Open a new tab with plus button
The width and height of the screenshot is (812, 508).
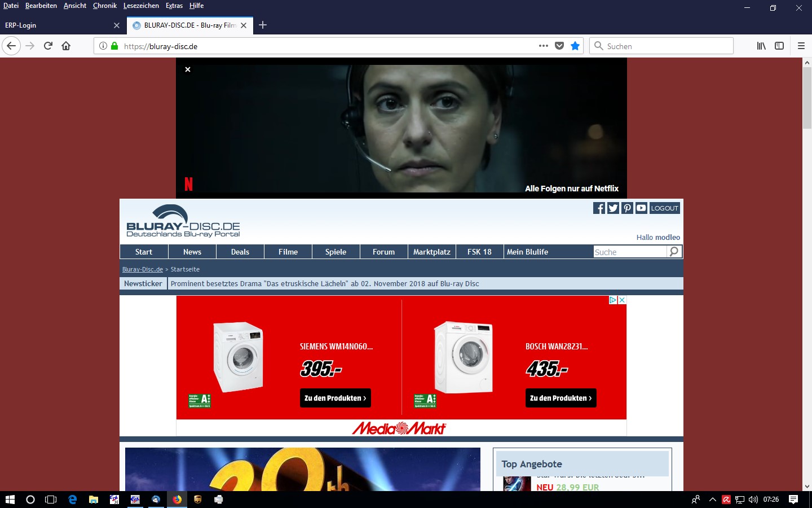coord(263,25)
